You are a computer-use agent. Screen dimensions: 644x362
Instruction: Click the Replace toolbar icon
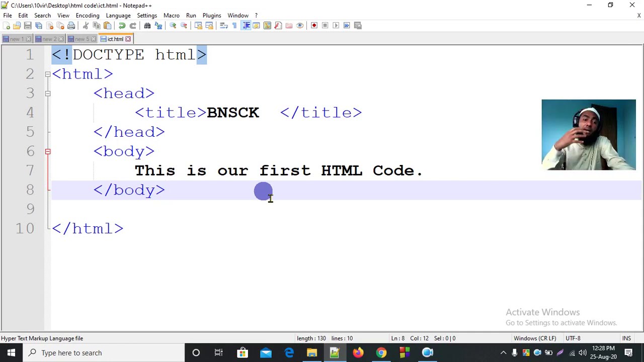[x=158, y=26]
